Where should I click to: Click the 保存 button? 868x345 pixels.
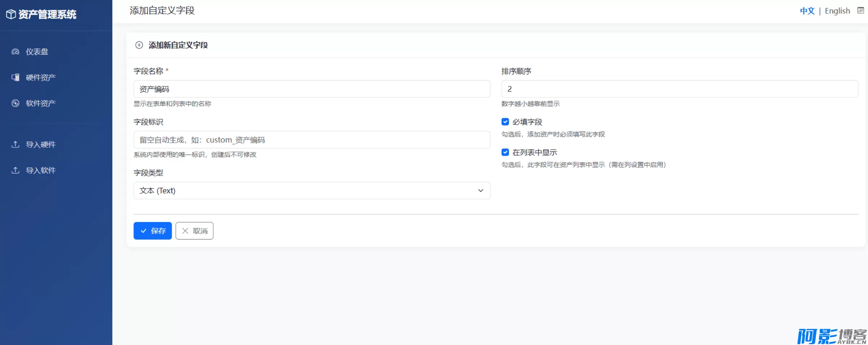tap(153, 231)
